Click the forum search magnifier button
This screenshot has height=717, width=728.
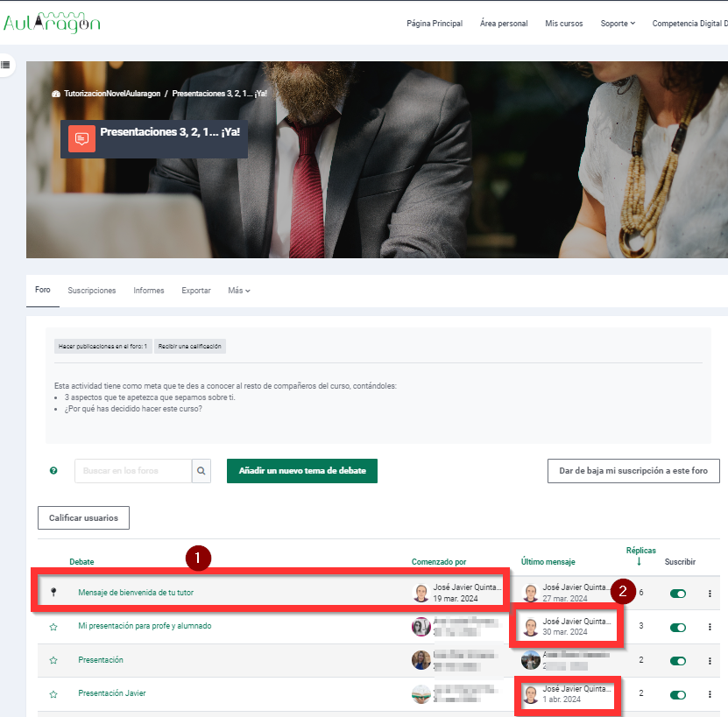tap(201, 471)
